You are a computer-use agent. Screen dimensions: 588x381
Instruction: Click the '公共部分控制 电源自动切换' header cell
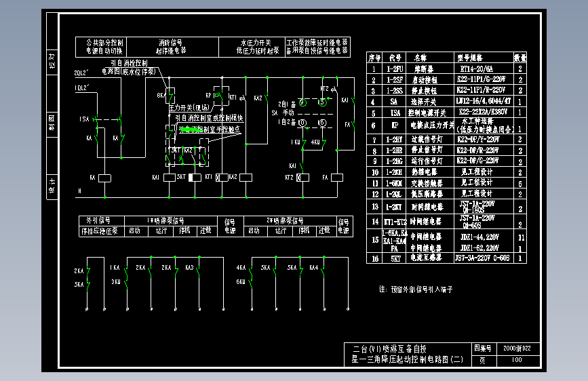point(101,47)
